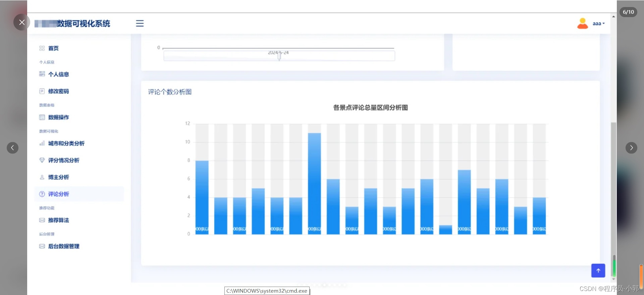
Task: Go to the next image
Action: (631, 148)
